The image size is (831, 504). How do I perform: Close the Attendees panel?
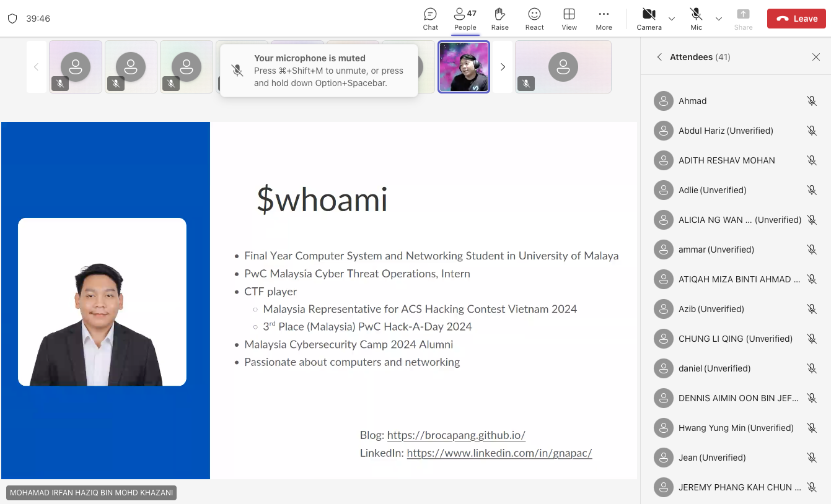(x=816, y=57)
